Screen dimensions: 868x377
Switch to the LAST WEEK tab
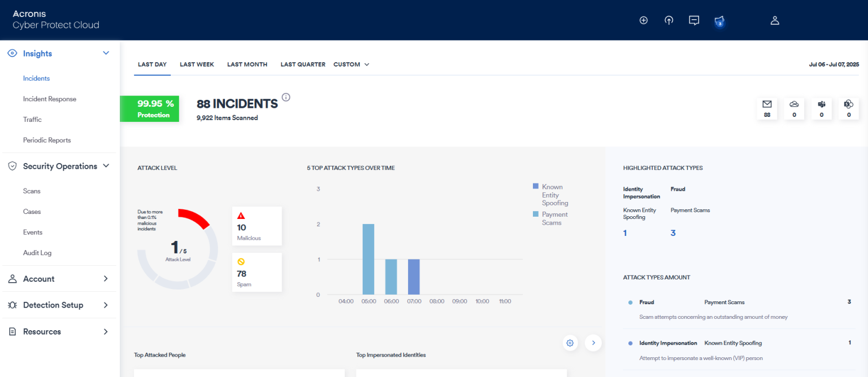coord(197,64)
